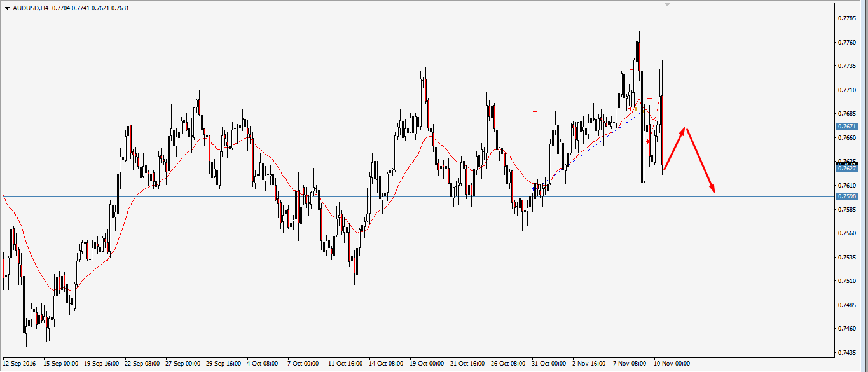Click the 12 Sep 2016 time axis label
The width and height of the screenshot is (868, 372).
(20, 364)
